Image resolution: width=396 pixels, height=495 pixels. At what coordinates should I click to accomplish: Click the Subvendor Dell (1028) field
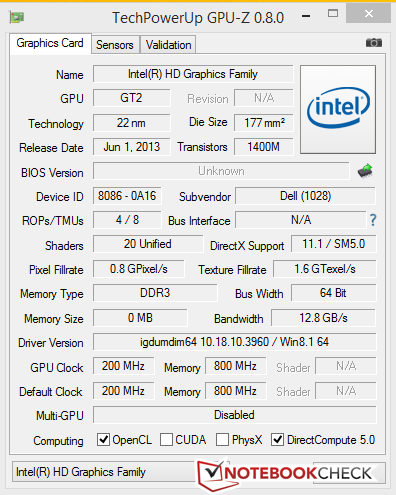pyautogui.click(x=305, y=196)
